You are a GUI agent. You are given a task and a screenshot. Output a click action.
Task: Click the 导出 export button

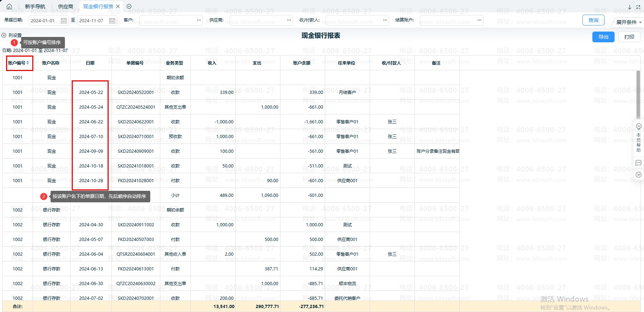tap(603, 37)
